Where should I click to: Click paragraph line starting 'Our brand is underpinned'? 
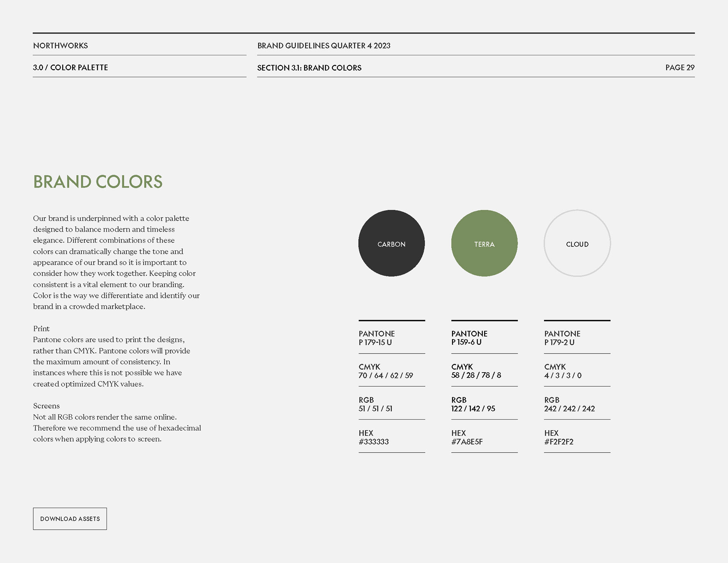coord(111,219)
